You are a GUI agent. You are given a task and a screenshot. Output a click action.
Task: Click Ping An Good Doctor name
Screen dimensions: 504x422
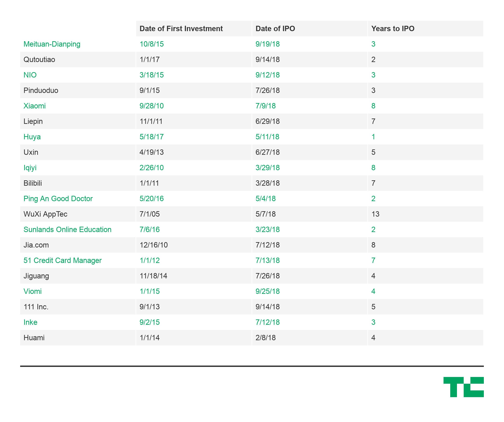click(58, 199)
